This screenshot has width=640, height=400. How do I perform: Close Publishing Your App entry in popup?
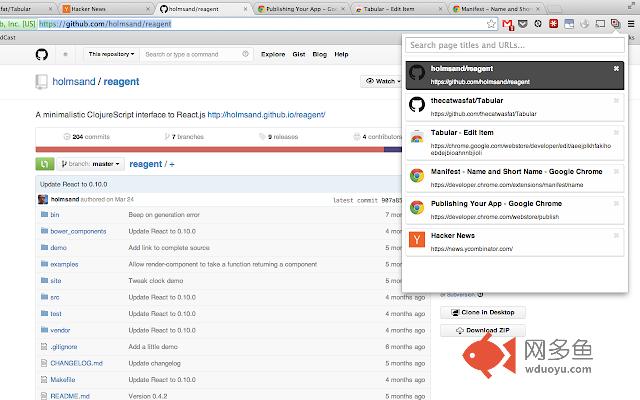coord(616,203)
